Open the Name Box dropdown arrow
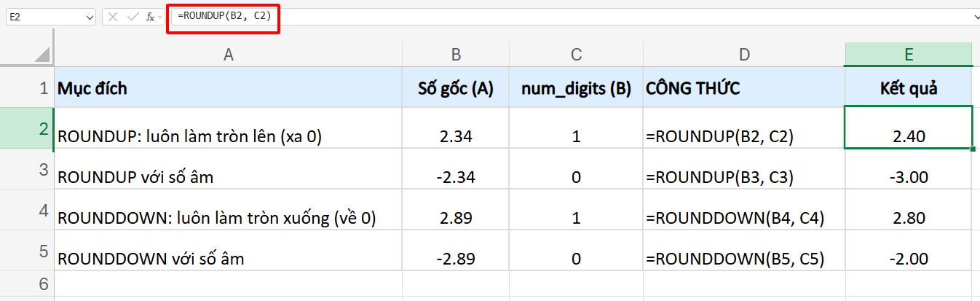This screenshot has height=301, width=980. pos(90,17)
